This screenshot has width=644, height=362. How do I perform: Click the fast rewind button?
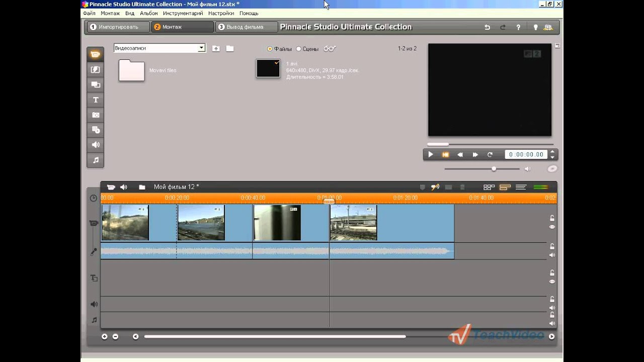(460, 155)
